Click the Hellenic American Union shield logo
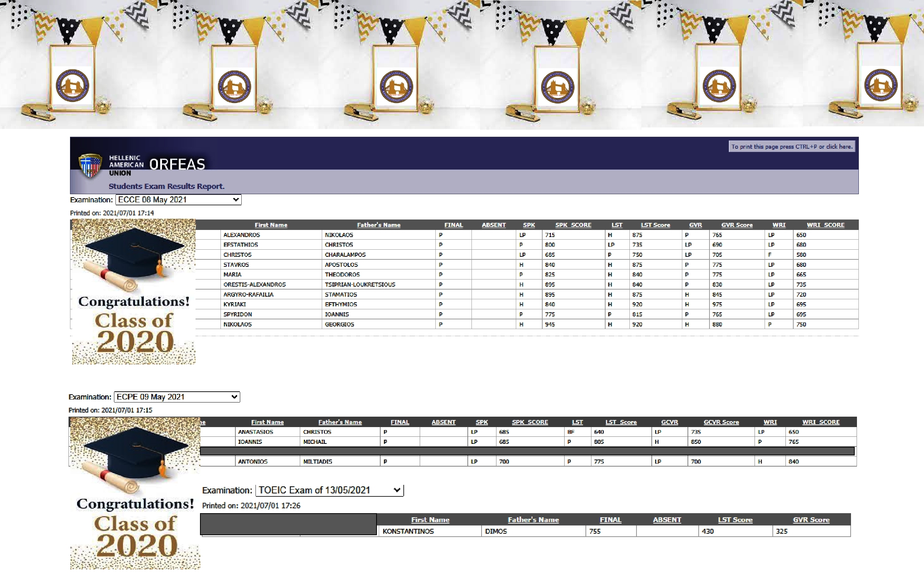Image resolution: width=924 pixels, height=581 pixels. 90,165
